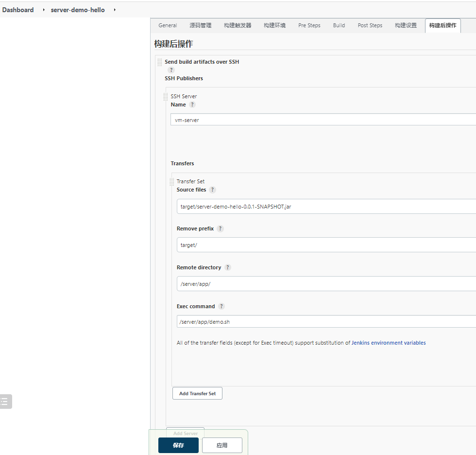Select vm-server in SSH Server Name dropdown
This screenshot has height=455, width=476.
[x=323, y=120]
